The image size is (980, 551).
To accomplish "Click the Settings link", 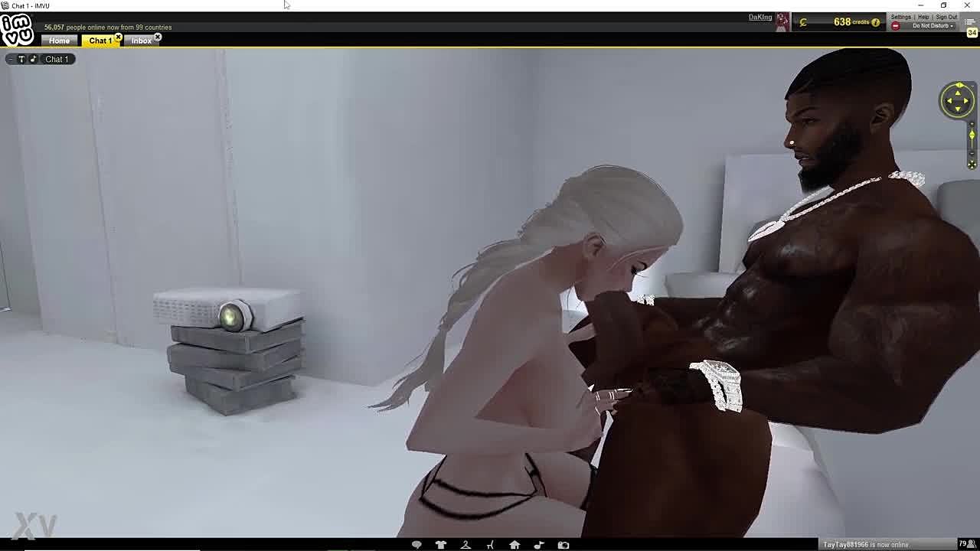I will (x=900, y=17).
